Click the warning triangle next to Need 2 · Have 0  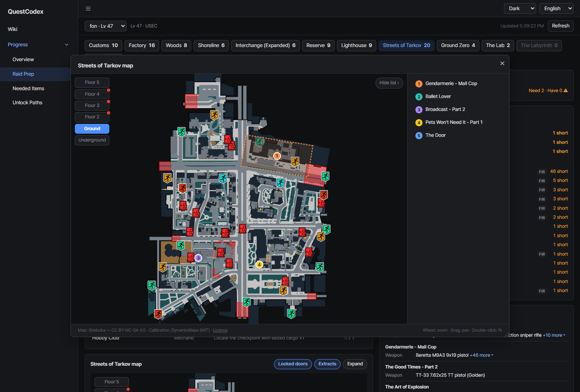(x=565, y=91)
